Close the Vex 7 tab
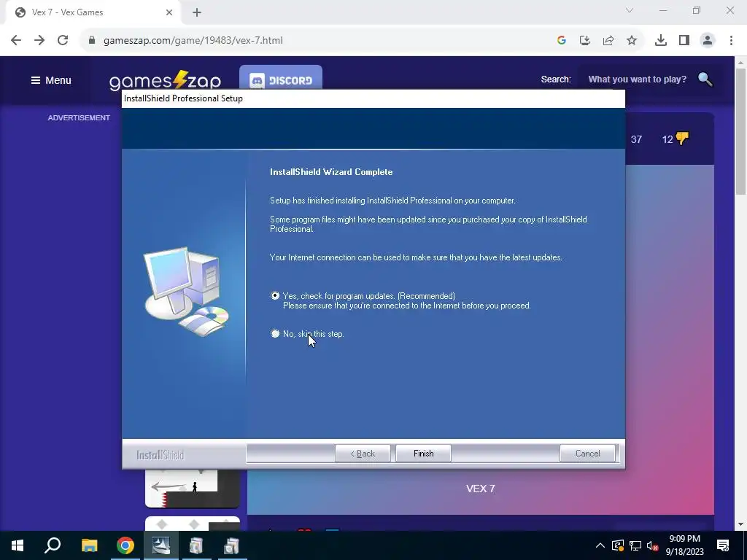 coord(169,12)
